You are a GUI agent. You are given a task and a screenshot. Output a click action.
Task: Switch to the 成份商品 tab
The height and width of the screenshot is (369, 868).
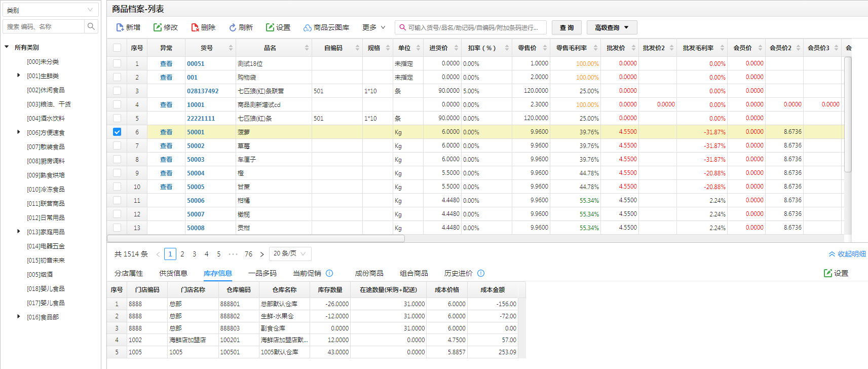tap(369, 273)
